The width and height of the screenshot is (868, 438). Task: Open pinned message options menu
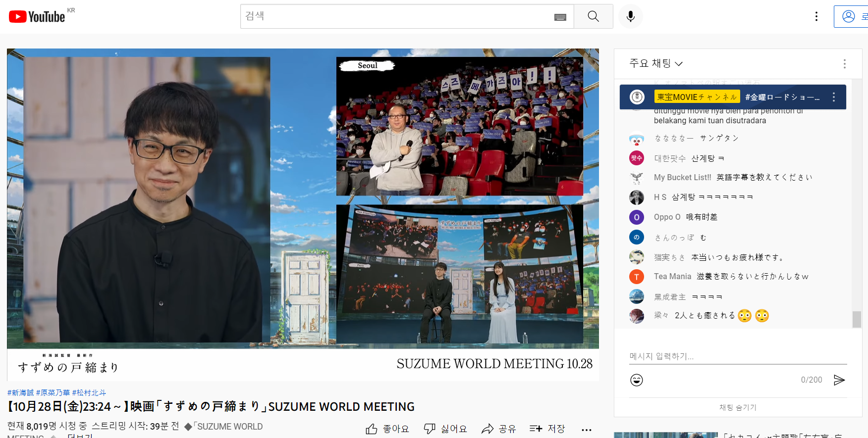click(834, 97)
